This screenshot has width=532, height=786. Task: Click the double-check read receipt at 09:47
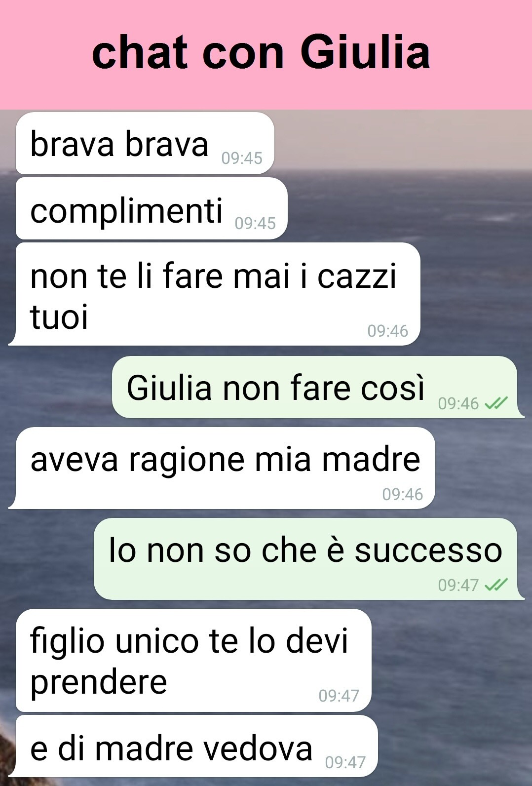pyautogui.click(x=496, y=585)
